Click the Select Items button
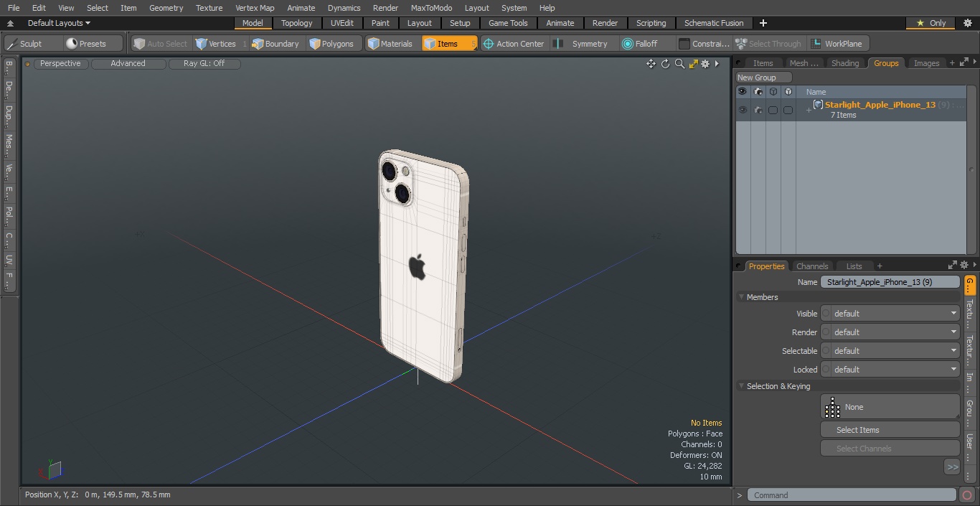The width and height of the screenshot is (980, 506). 890,430
